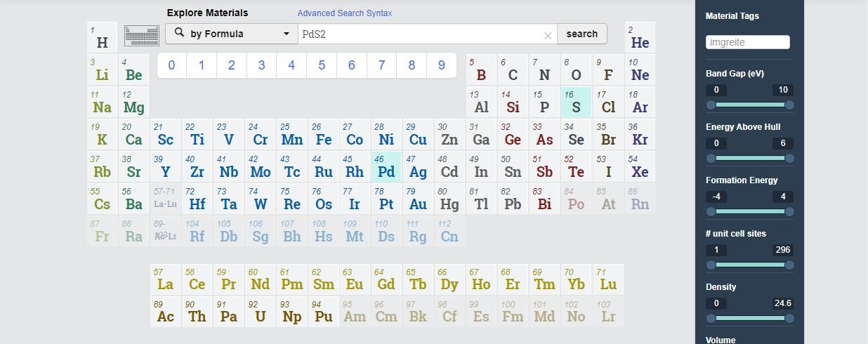
Task: Click the Formation Energy minimum value box
Action: [716, 197]
